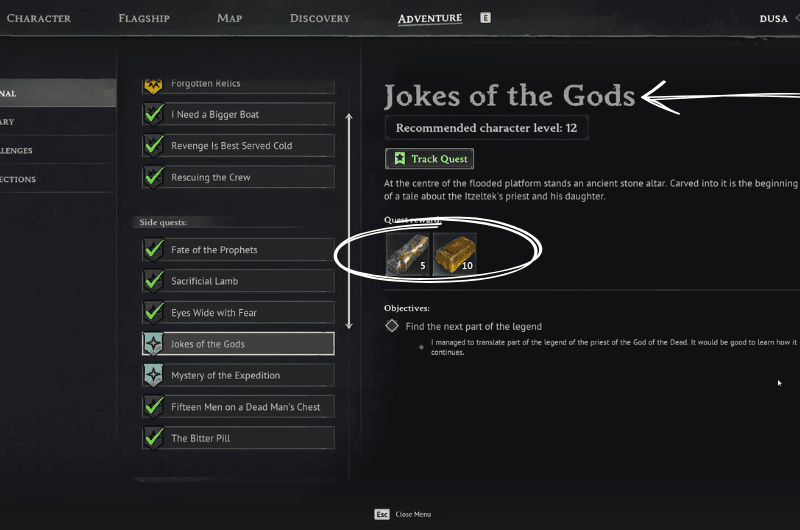
Task: Select Fifteen Men on a Dead Man's Chest
Action: click(245, 407)
